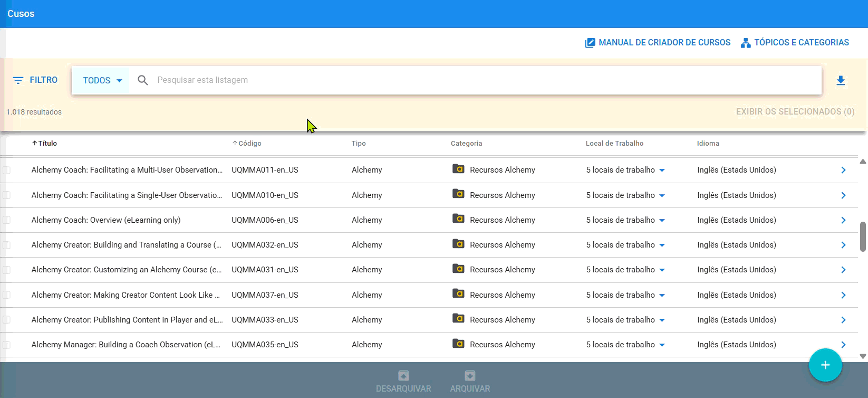Click the round plus add-course button
Screen dimensions: 868x398
click(x=825, y=365)
